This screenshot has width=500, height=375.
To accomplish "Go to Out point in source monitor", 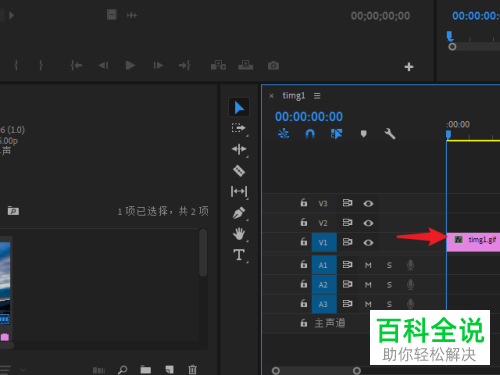I will [x=184, y=65].
